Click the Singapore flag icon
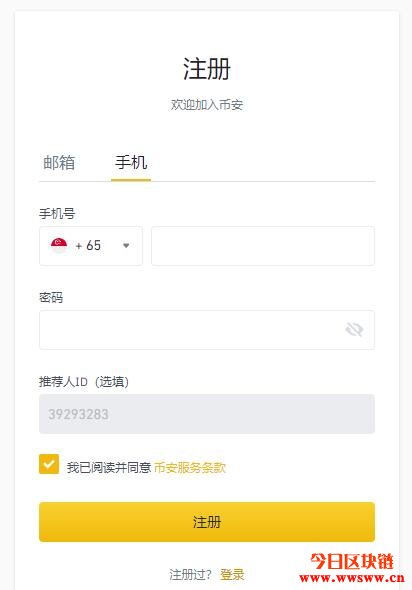The width and height of the screenshot is (412, 590). [59, 246]
